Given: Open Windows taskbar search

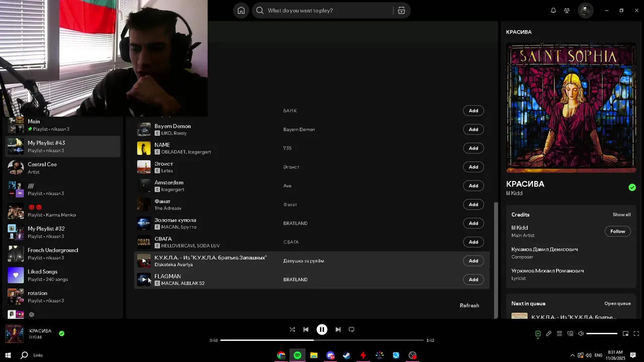Looking at the screenshot, I should coord(24,355).
